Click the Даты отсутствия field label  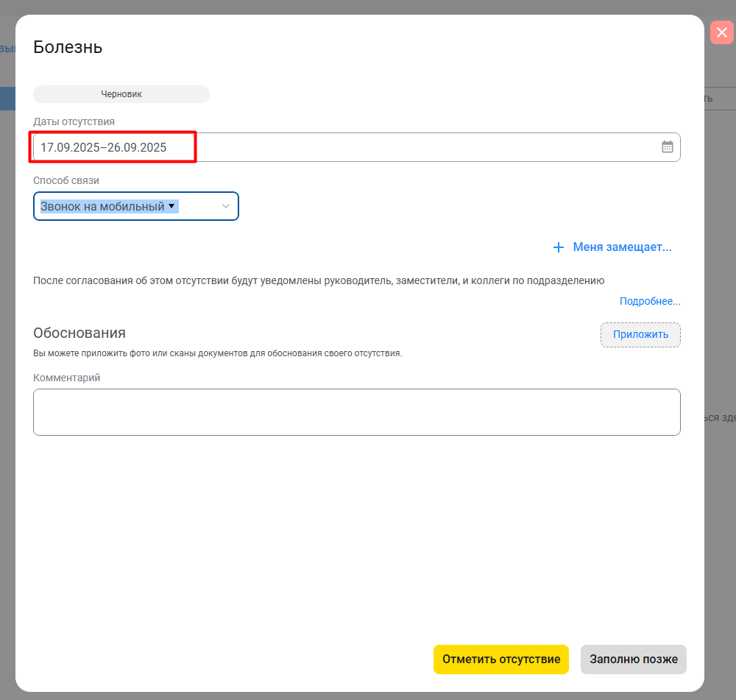74,121
